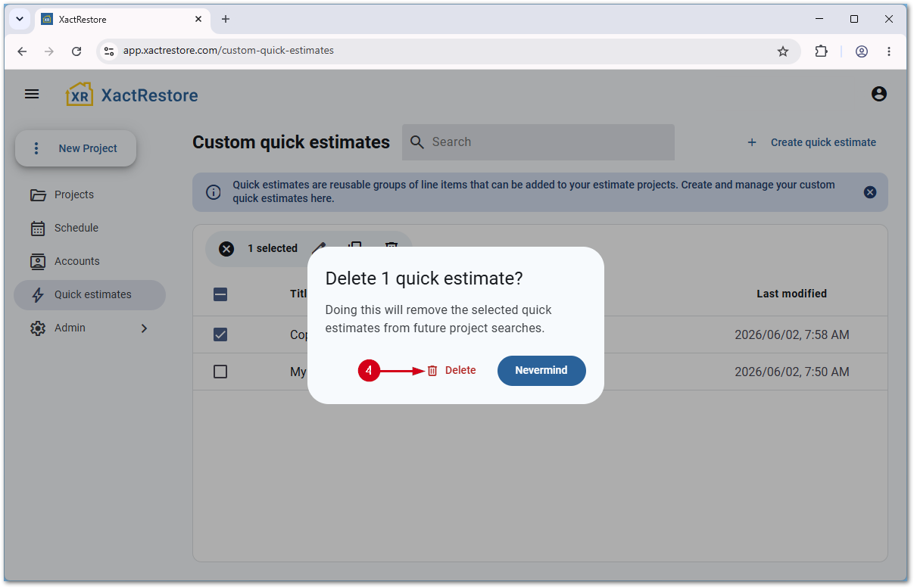The image size is (914, 588).
Task: Confirm deletion with the red Delete button
Action: (452, 371)
